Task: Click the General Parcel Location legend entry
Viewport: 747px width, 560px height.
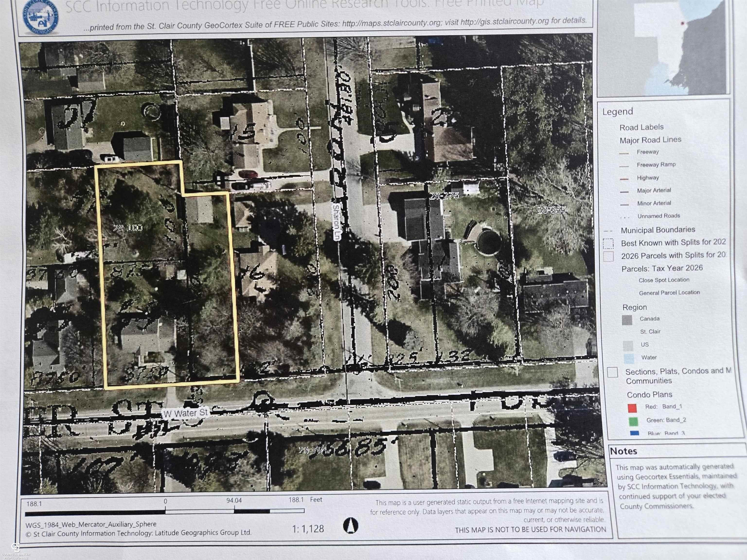Action: pyautogui.click(x=669, y=293)
